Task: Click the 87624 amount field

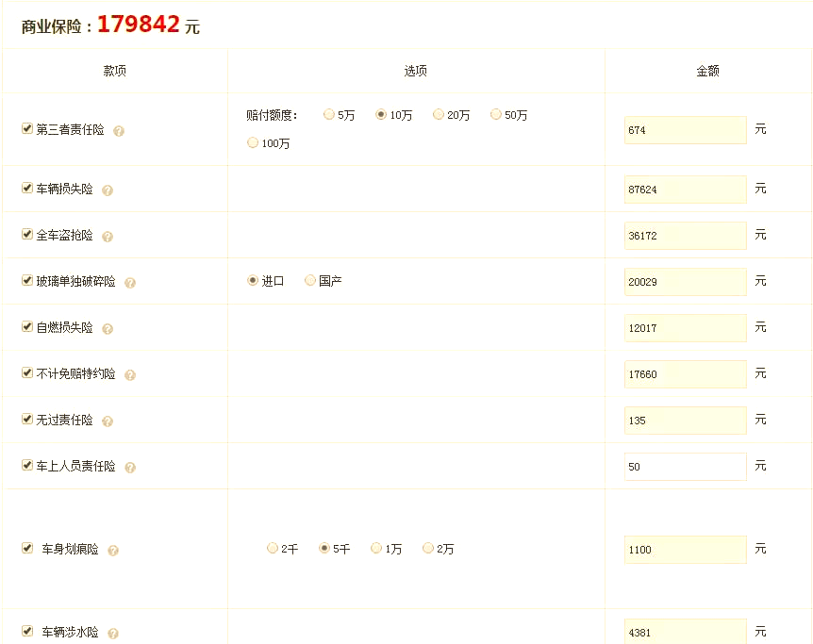Action: tap(686, 190)
